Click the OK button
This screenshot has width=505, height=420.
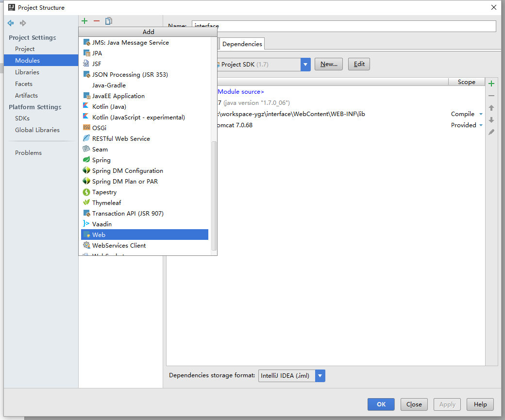tap(381, 404)
